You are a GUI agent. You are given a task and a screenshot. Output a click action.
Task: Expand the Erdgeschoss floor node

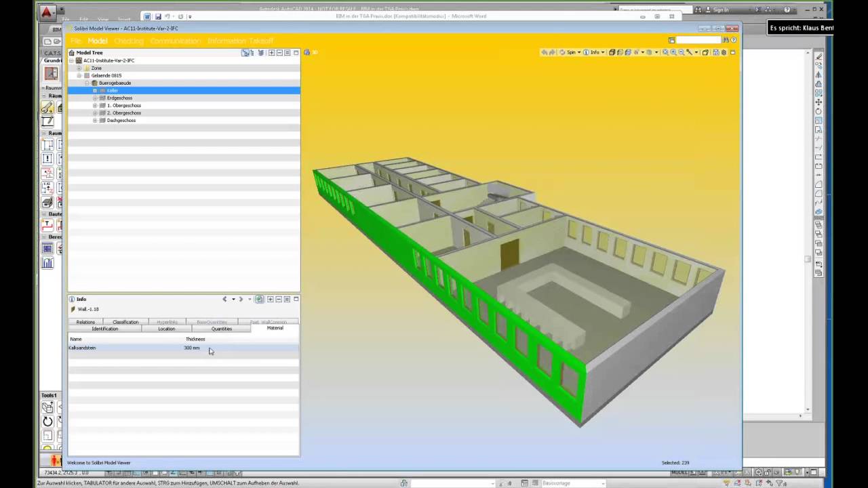click(95, 98)
